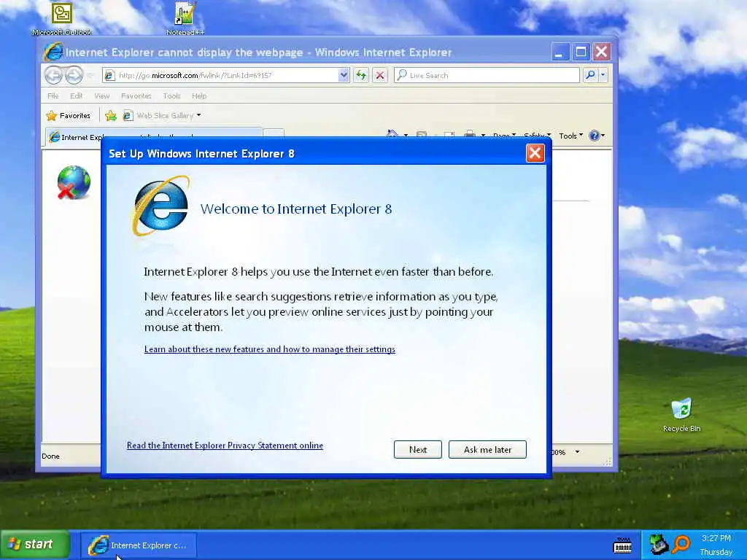Open the Tools dropdown in command bar
Screen dimensions: 747x560
coord(570,136)
